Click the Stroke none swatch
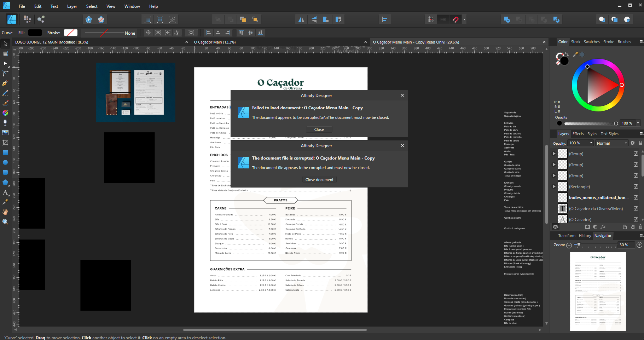Viewport: 644px width, 340px height. point(71,33)
